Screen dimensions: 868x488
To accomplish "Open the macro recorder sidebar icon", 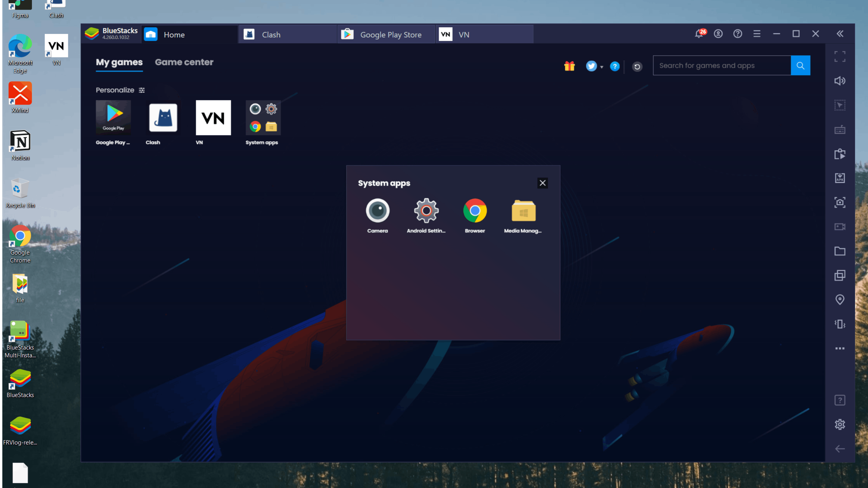I will (840, 154).
